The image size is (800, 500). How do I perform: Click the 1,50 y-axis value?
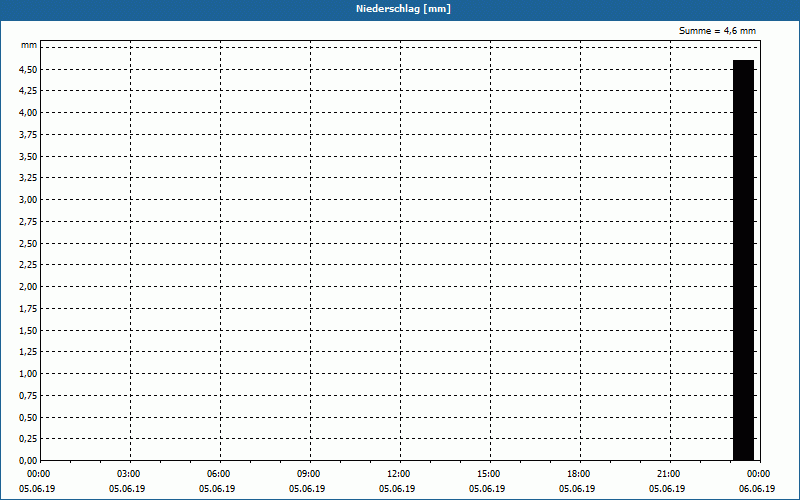28,331
